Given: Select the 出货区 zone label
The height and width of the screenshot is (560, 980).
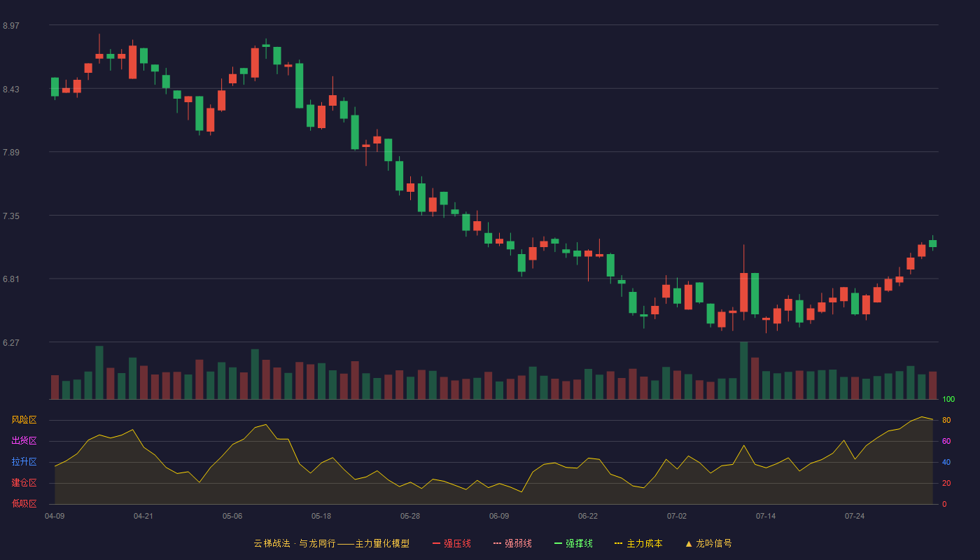Looking at the screenshot, I should coord(24,441).
